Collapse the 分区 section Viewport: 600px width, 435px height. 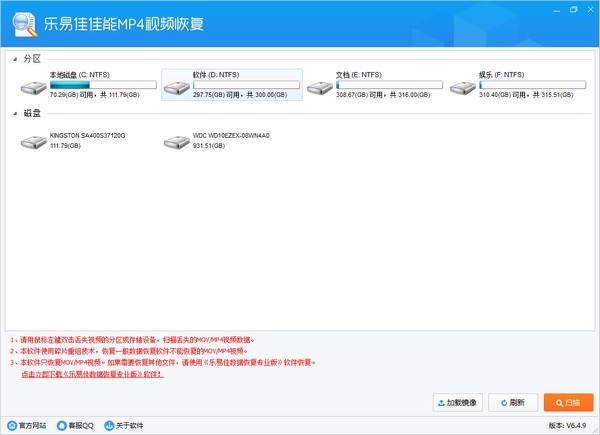pyautogui.click(x=15, y=59)
